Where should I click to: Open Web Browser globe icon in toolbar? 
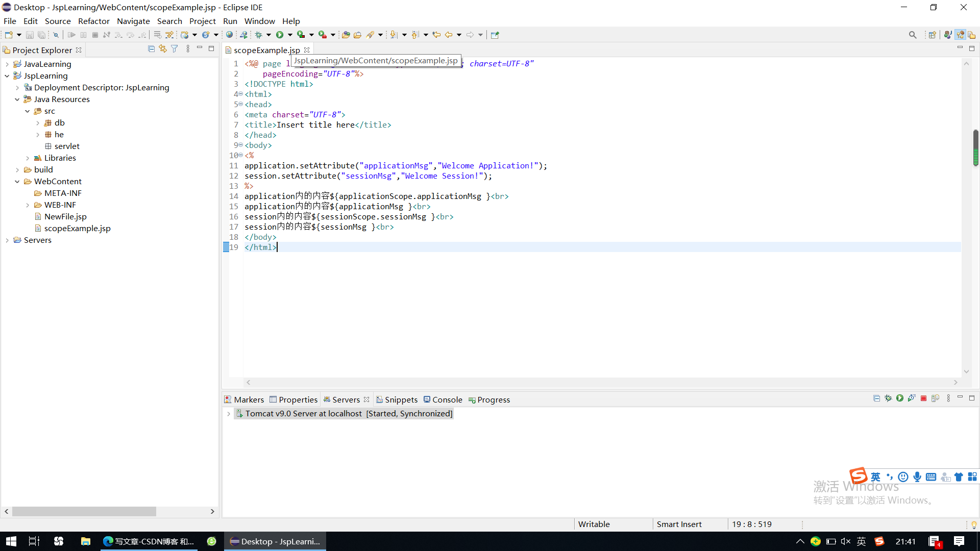[x=229, y=35]
